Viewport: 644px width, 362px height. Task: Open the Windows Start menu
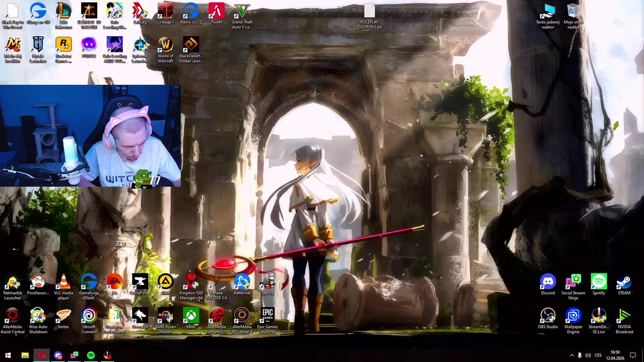[8, 355]
